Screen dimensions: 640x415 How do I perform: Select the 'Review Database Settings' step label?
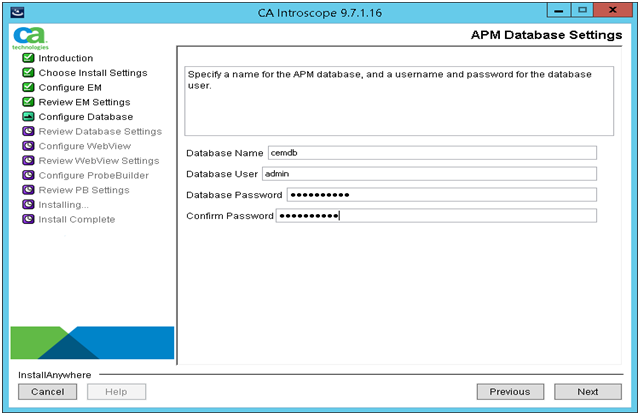point(100,131)
